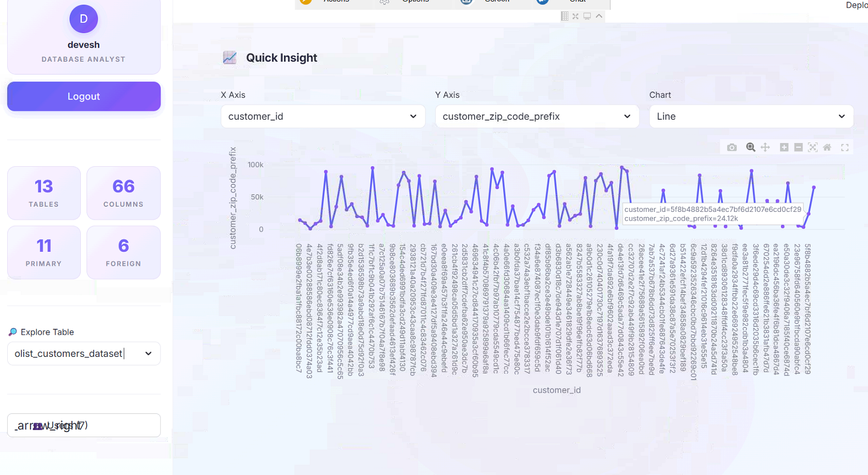
Task: Click the garbled arrow_right field at sidebar bottom
Action: coord(84,425)
